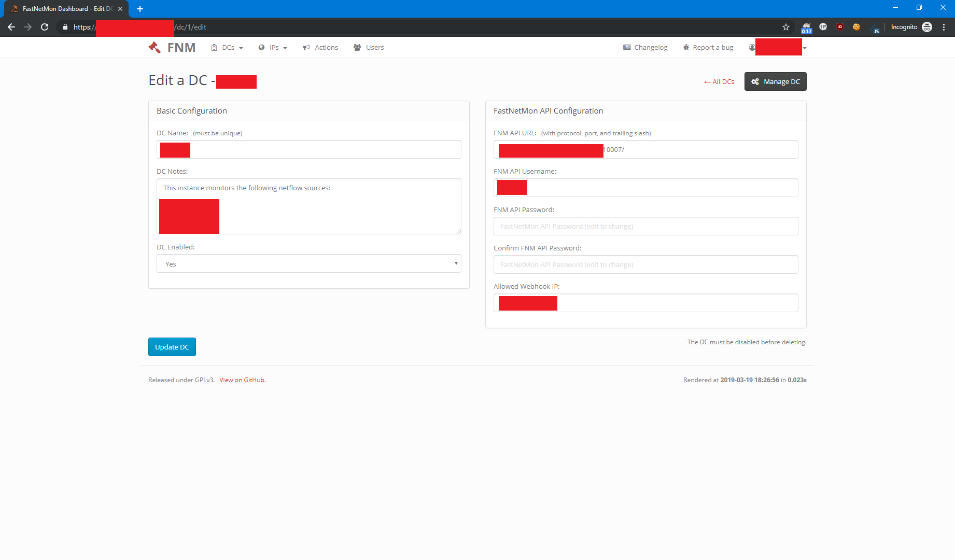Return to All DCs list
Image resolution: width=955 pixels, height=560 pixels.
pos(719,81)
